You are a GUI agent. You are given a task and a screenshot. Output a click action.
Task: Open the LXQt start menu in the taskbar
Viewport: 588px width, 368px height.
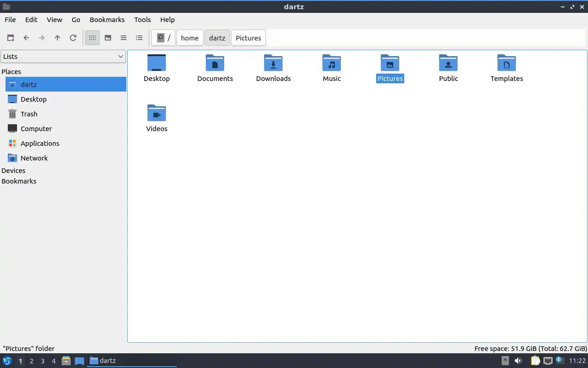pyautogui.click(x=7, y=361)
